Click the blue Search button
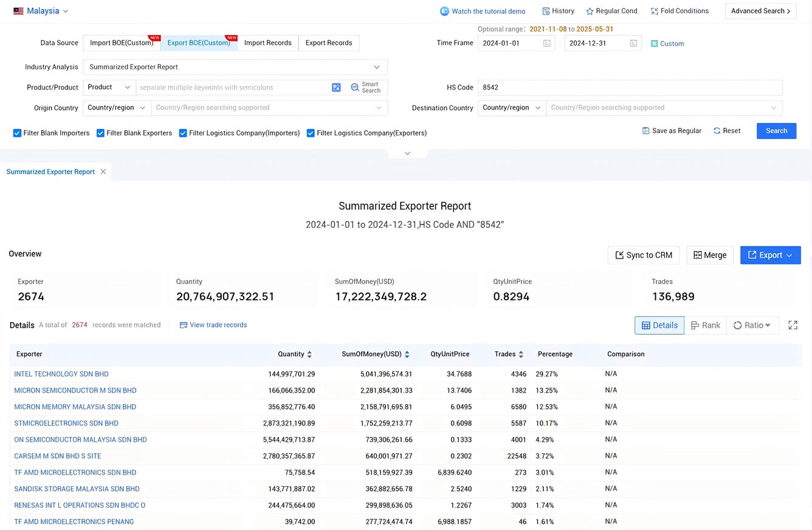 [x=776, y=131]
